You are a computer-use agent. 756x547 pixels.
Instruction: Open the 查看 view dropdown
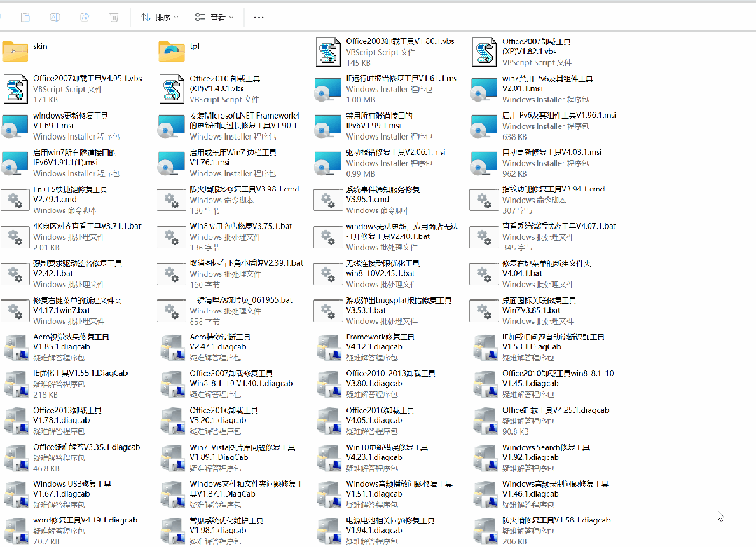click(214, 17)
